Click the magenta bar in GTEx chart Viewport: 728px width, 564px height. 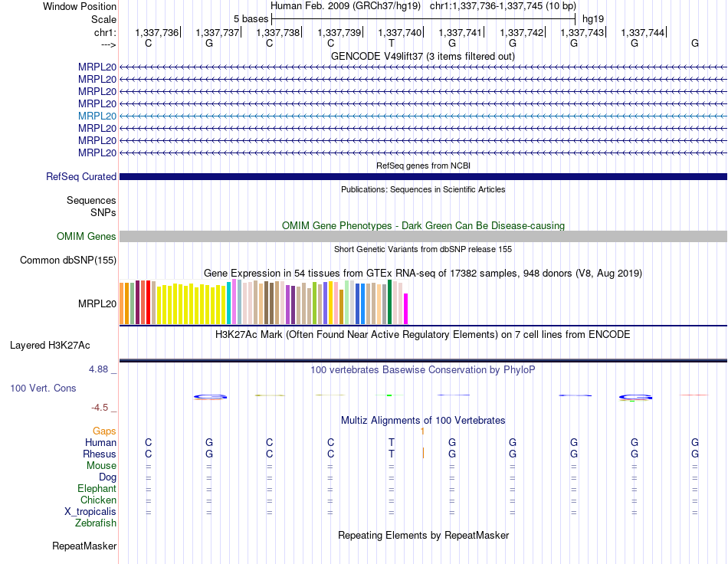coord(406,309)
